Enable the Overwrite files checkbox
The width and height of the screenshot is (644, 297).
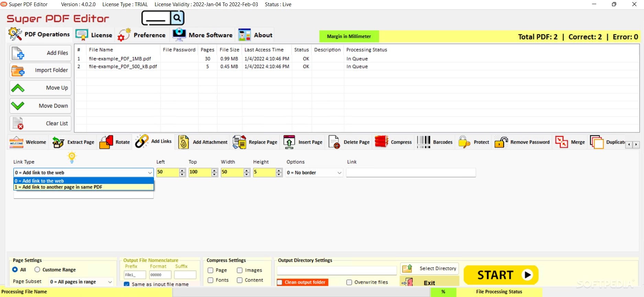[349, 282]
